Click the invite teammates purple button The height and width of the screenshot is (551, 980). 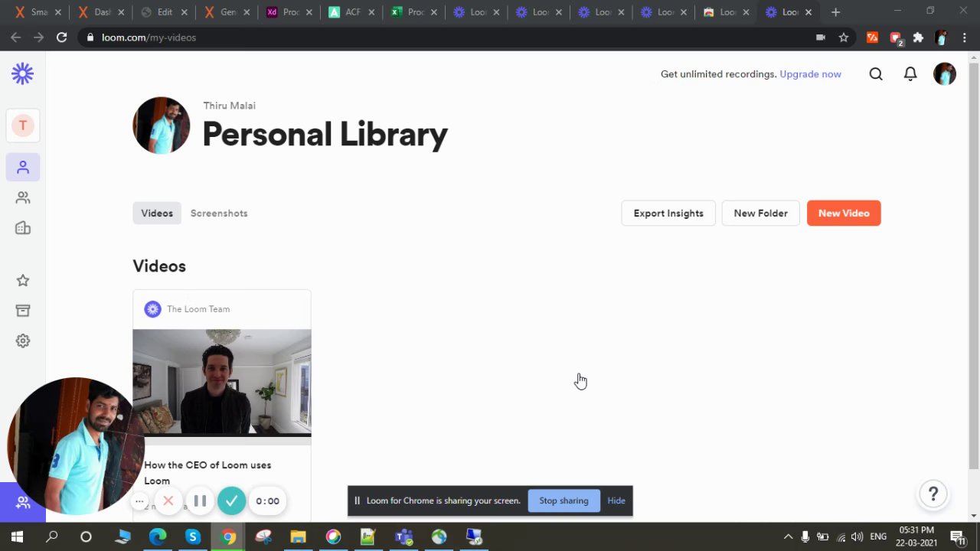pos(23,502)
